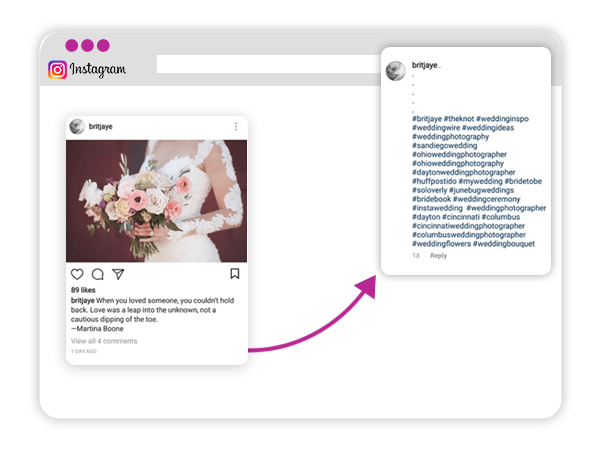Click britjaye username in comment card
Screen dimensions: 600x450
[x=424, y=65]
